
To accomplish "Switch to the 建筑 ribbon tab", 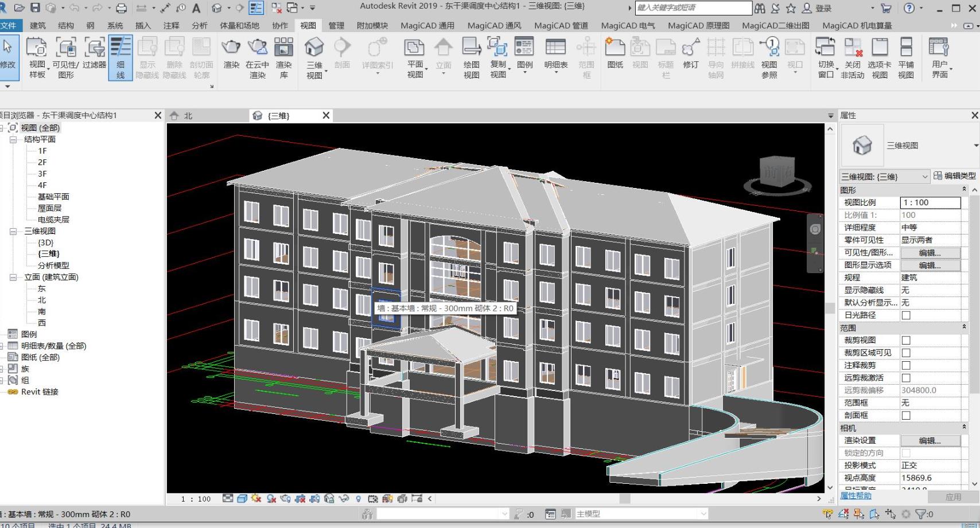I will tap(38, 25).
